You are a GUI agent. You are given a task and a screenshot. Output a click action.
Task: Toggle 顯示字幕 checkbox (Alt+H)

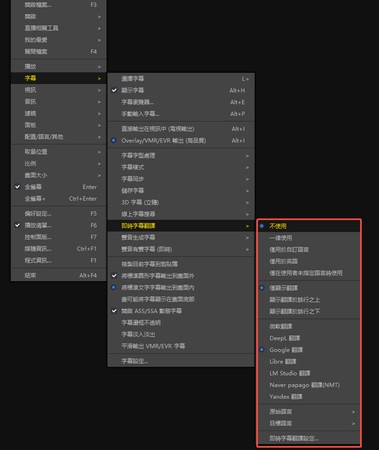(181, 90)
